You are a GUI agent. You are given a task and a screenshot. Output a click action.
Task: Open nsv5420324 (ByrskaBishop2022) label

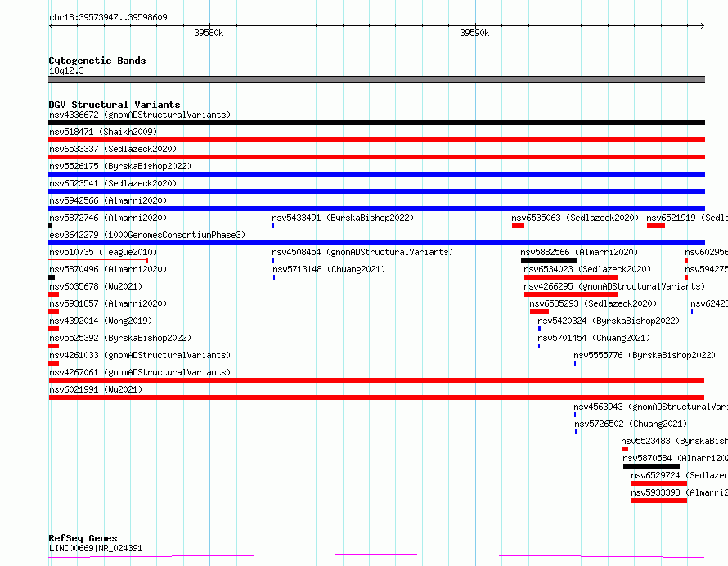tap(609, 321)
